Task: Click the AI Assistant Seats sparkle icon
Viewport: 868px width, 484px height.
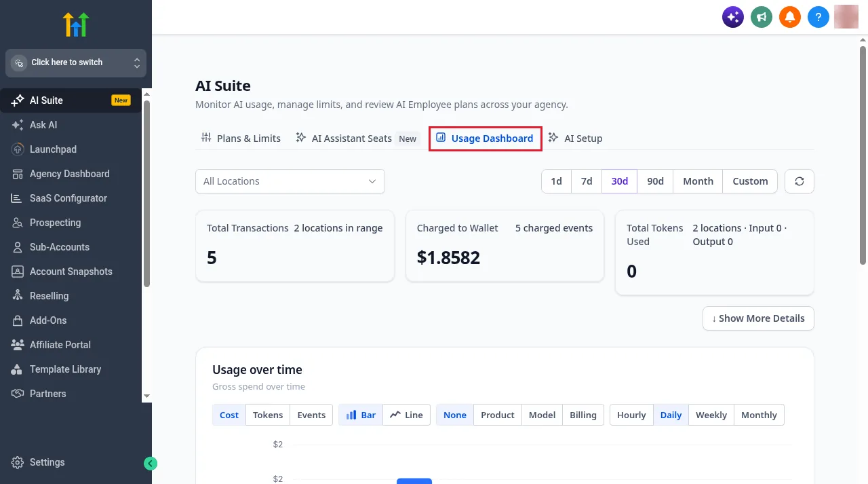Action: [301, 138]
